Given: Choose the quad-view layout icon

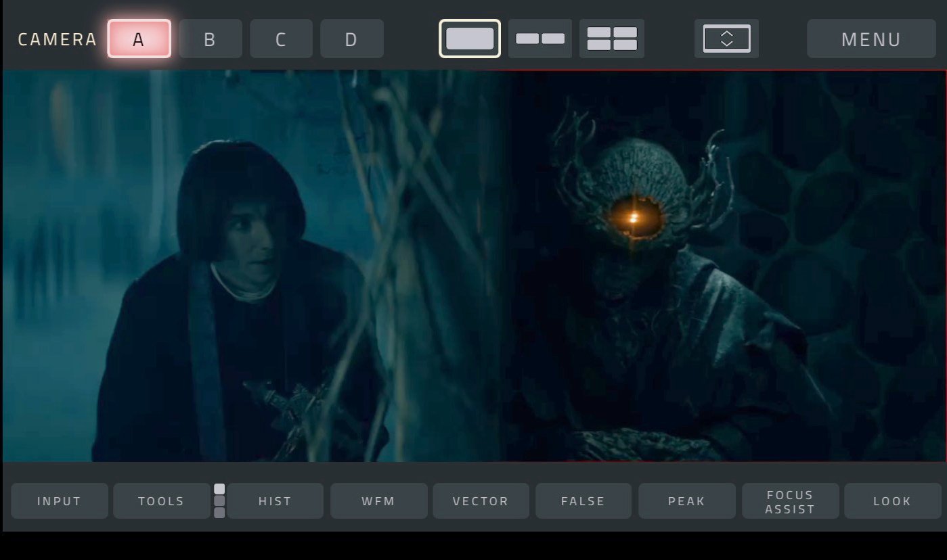Looking at the screenshot, I should coord(612,39).
